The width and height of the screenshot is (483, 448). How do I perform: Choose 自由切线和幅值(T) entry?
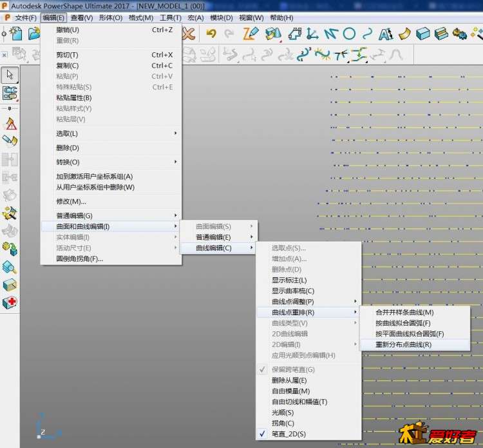coord(308,402)
